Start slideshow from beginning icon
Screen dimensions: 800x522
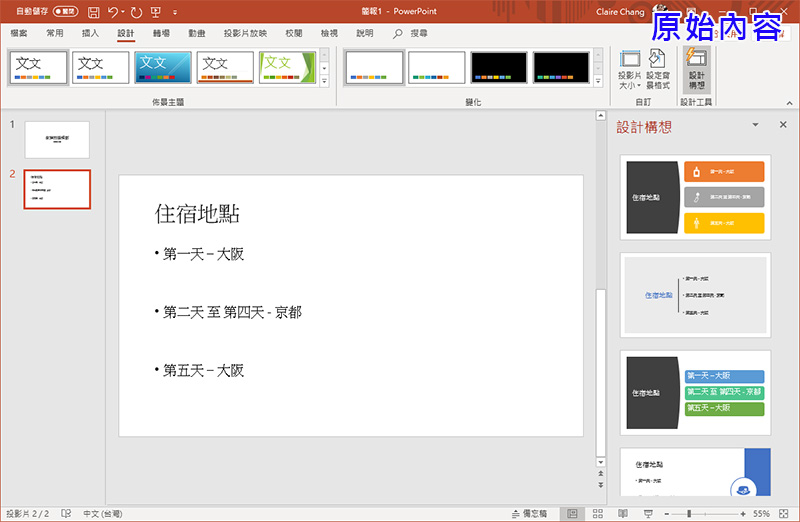156,12
